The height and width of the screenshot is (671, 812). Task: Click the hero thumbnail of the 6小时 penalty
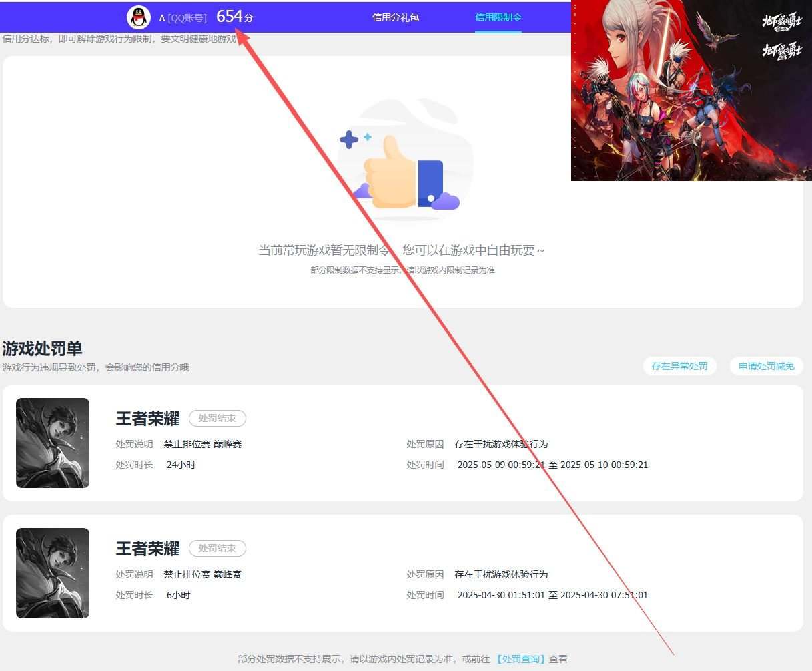click(x=53, y=573)
